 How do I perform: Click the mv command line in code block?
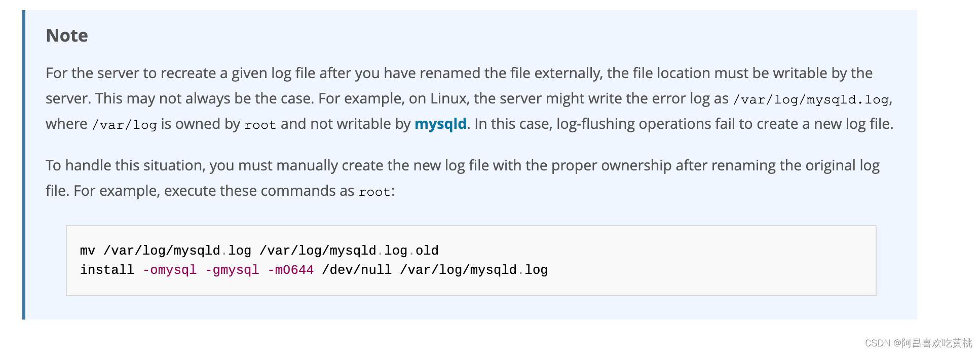(x=259, y=251)
